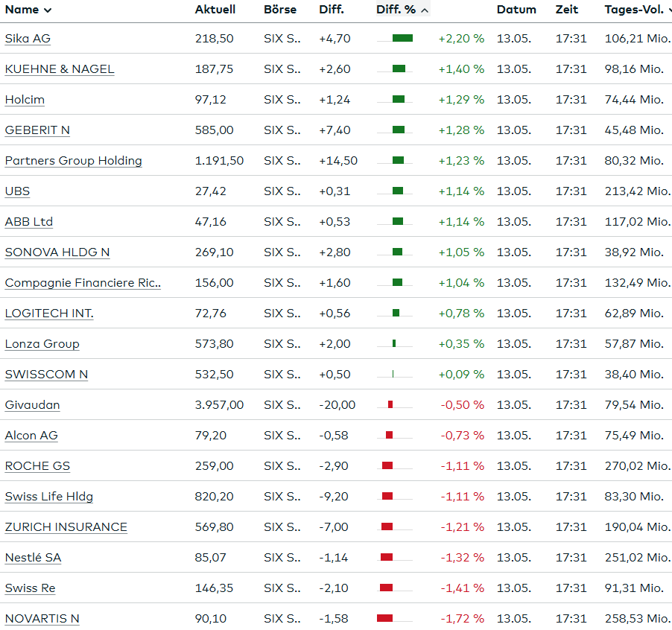Screen dimensions: 672x630
Task: Click SWISSCOM N +0,09 % value
Action: click(x=461, y=375)
